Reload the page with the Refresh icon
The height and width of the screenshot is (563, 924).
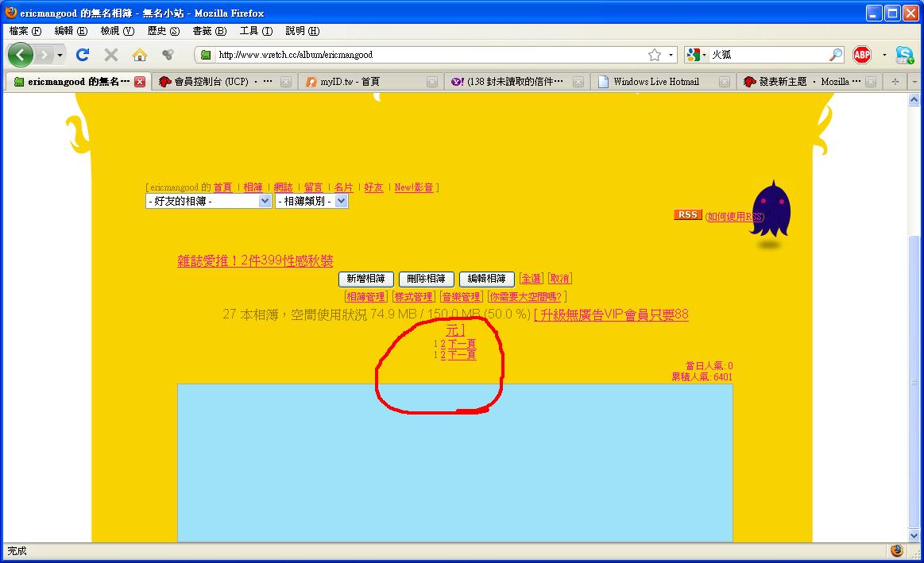click(83, 55)
